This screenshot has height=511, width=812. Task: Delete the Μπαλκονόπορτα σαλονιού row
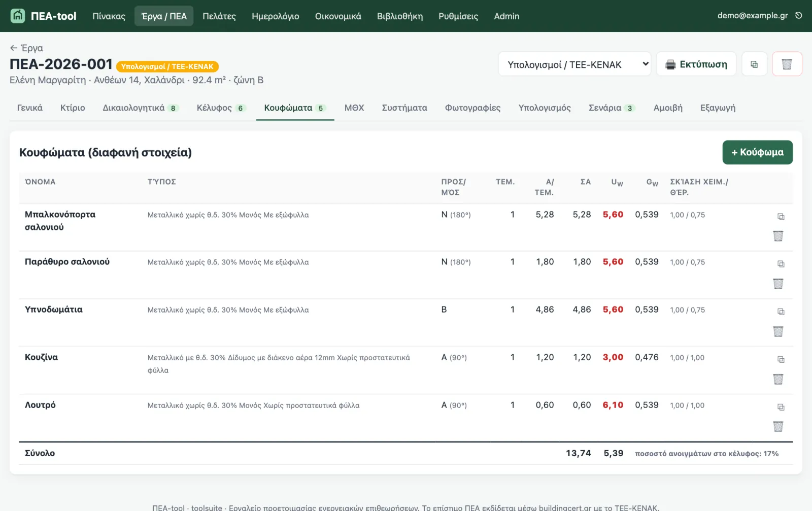coord(778,236)
